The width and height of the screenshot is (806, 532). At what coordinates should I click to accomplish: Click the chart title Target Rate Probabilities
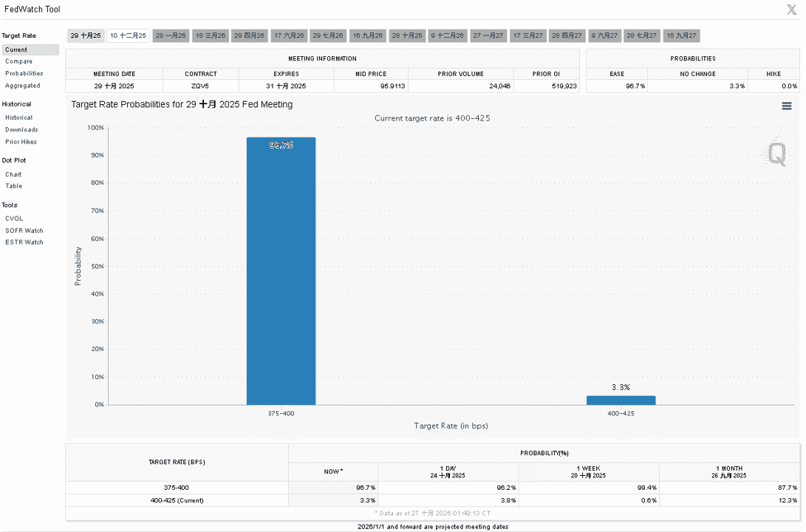coord(182,104)
